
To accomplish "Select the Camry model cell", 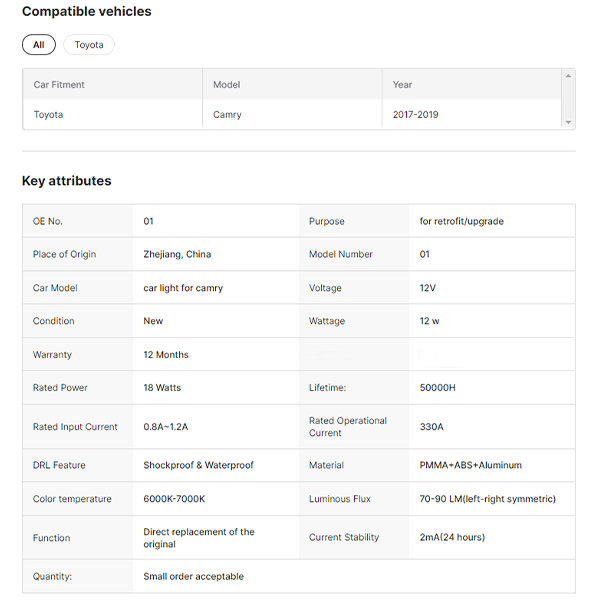I will coord(227,115).
